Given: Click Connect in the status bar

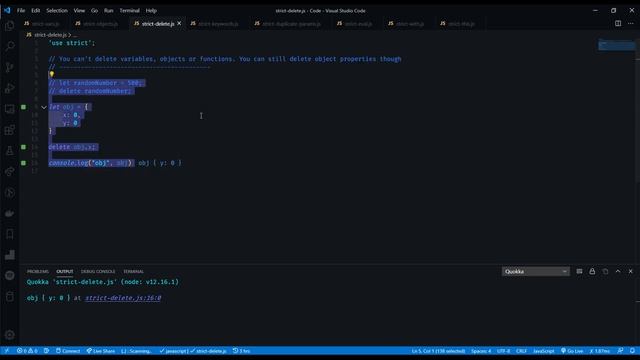Looking at the screenshot, I should point(68,351).
